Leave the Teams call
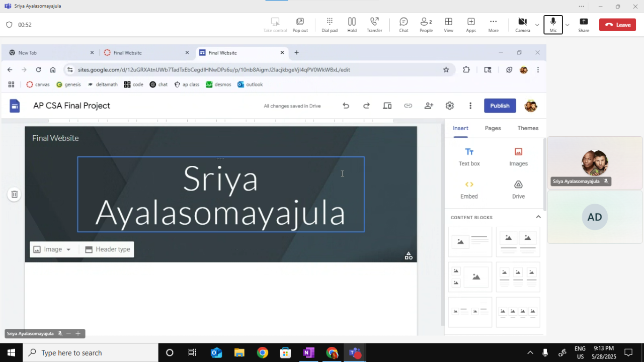 [617, 25]
